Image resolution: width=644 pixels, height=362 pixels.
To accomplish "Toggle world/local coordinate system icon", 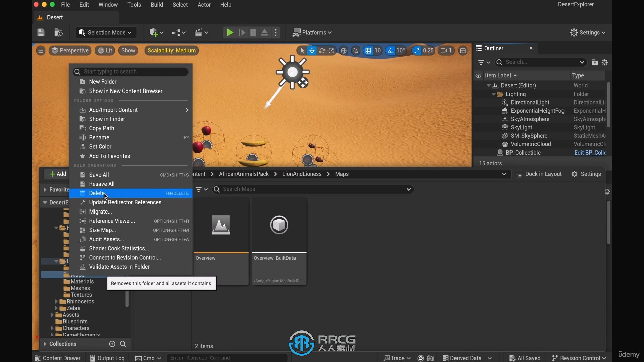I will pos(344,51).
